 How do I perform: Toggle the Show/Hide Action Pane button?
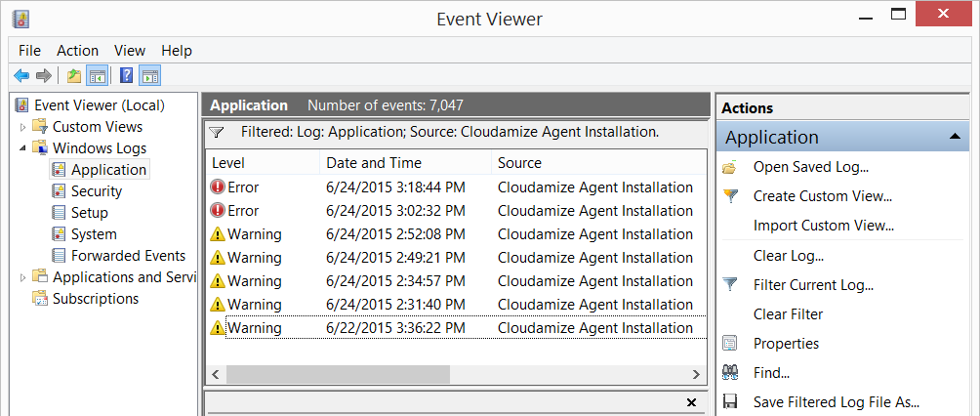pos(149,75)
